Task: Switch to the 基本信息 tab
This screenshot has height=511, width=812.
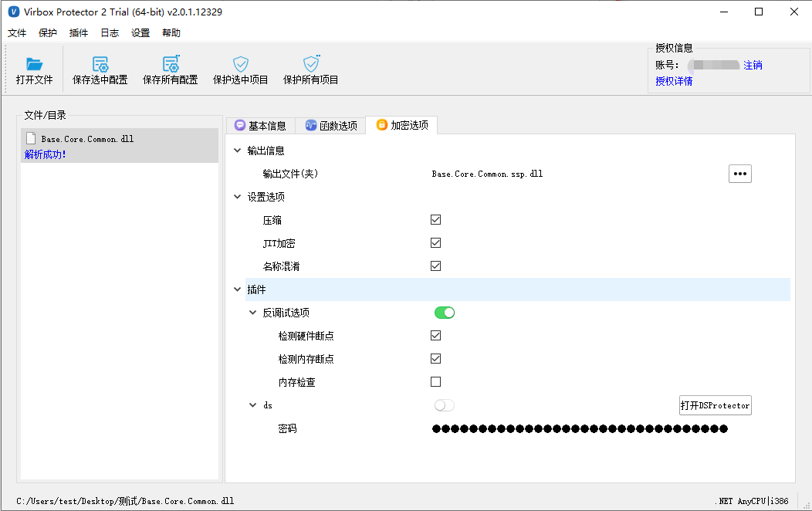Action: (260, 126)
